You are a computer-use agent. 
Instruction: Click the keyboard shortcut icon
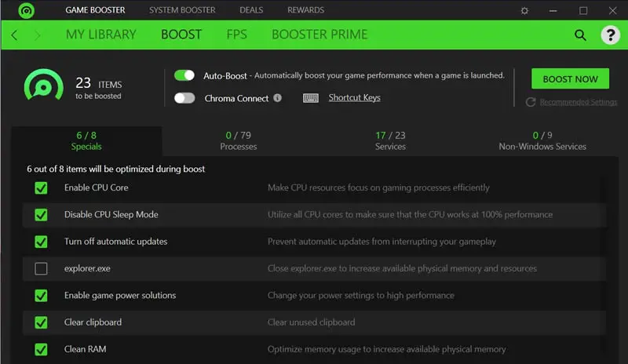tap(311, 98)
